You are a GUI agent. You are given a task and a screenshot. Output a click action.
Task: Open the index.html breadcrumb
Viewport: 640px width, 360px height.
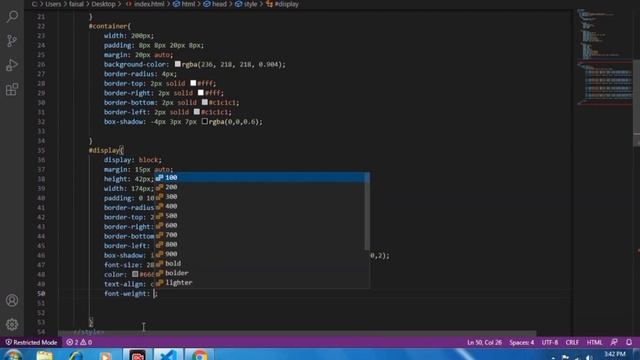pos(145,4)
